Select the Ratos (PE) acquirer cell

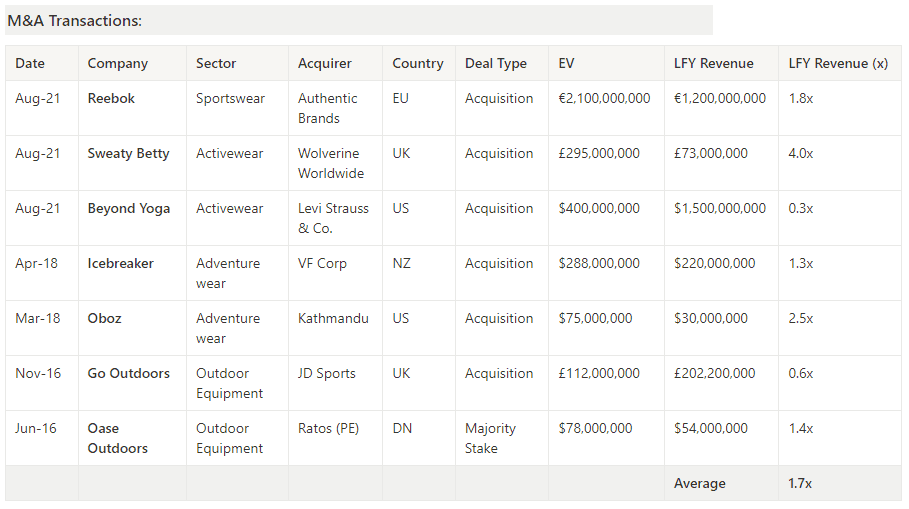[x=328, y=428]
